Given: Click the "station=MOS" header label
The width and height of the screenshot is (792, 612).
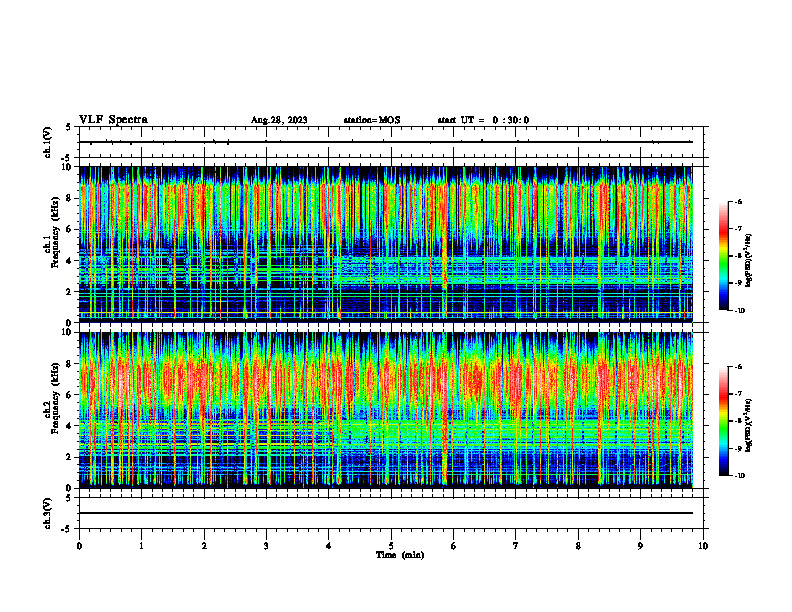Looking at the screenshot, I should tap(372, 120).
